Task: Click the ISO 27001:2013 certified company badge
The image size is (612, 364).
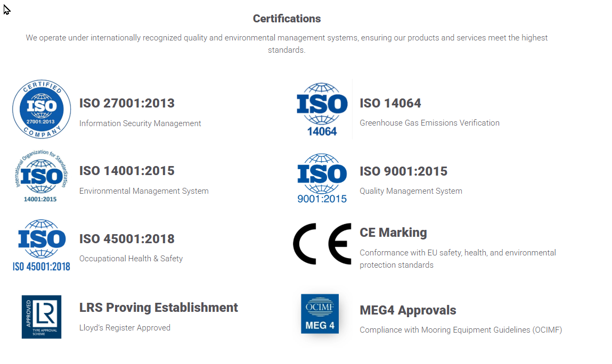Action: click(42, 110)
